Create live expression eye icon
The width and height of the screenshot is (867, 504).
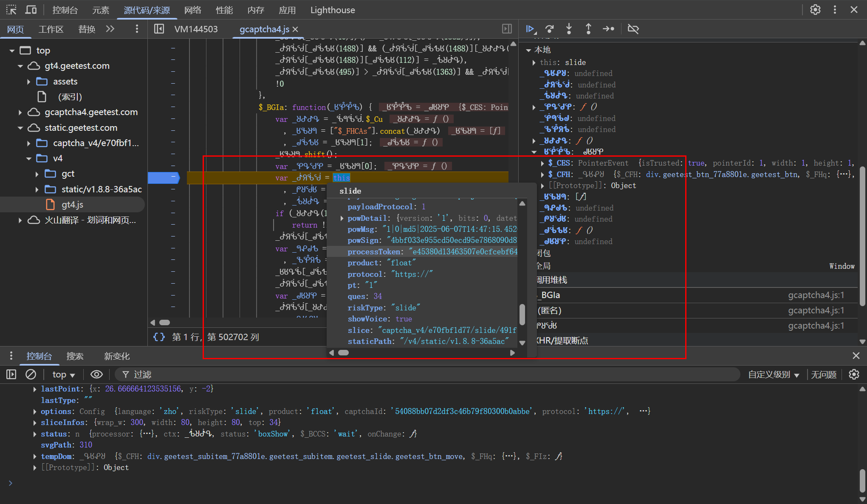pos(96,374)
